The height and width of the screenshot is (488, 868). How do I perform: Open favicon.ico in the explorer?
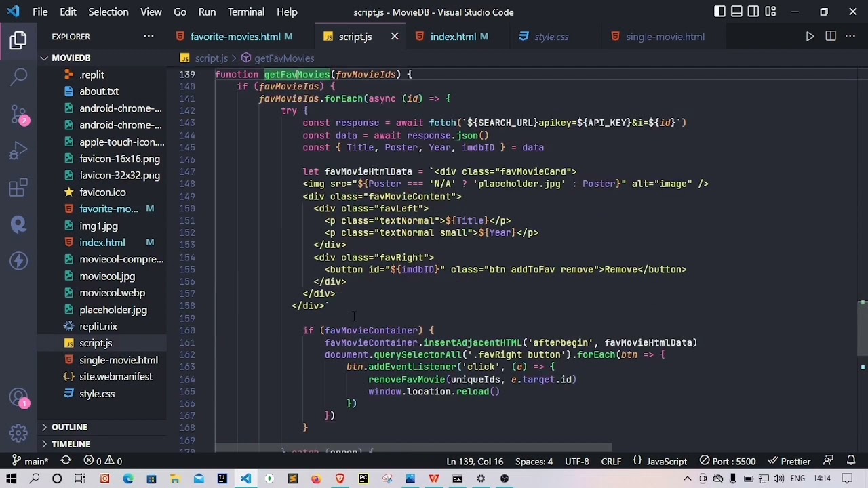coord(102,192)
